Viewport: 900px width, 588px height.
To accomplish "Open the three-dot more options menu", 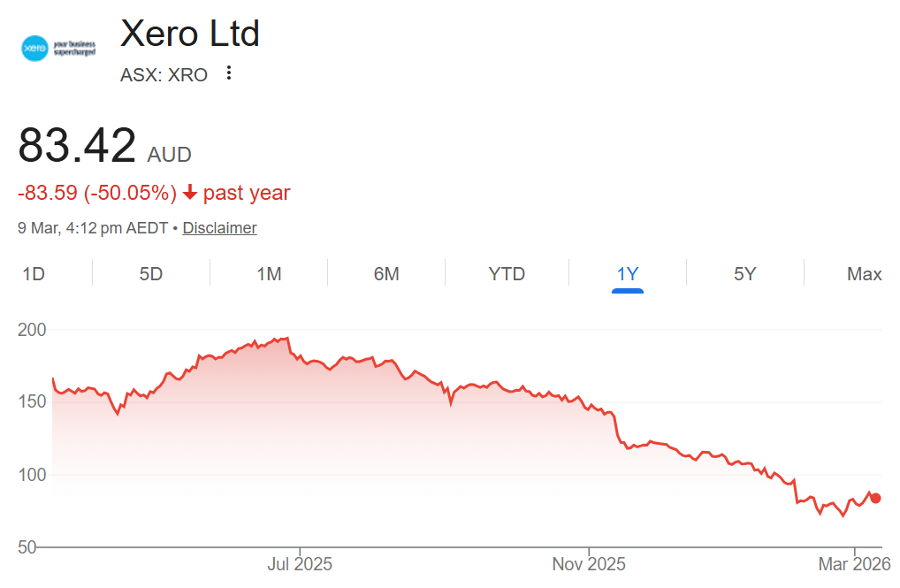I will coord(229,73).
